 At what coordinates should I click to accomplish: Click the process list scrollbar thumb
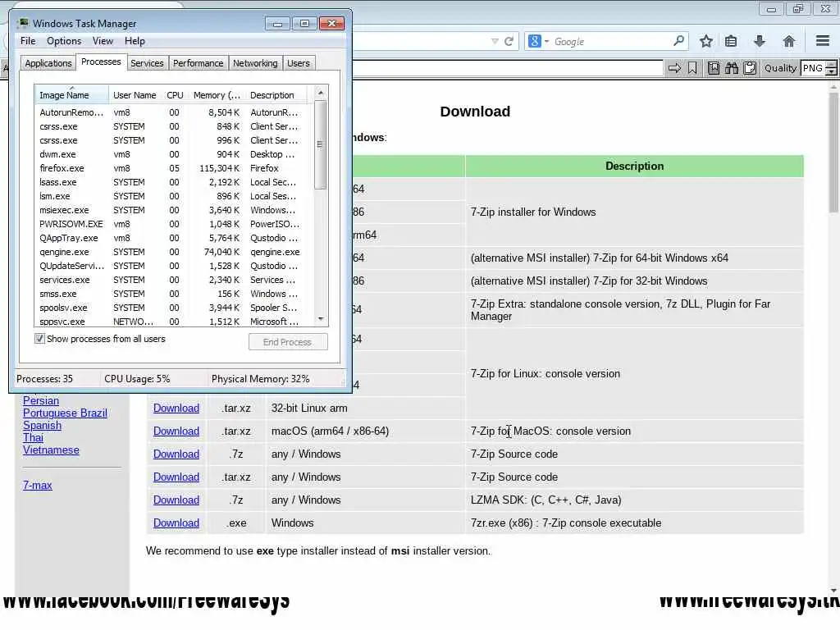321,144
